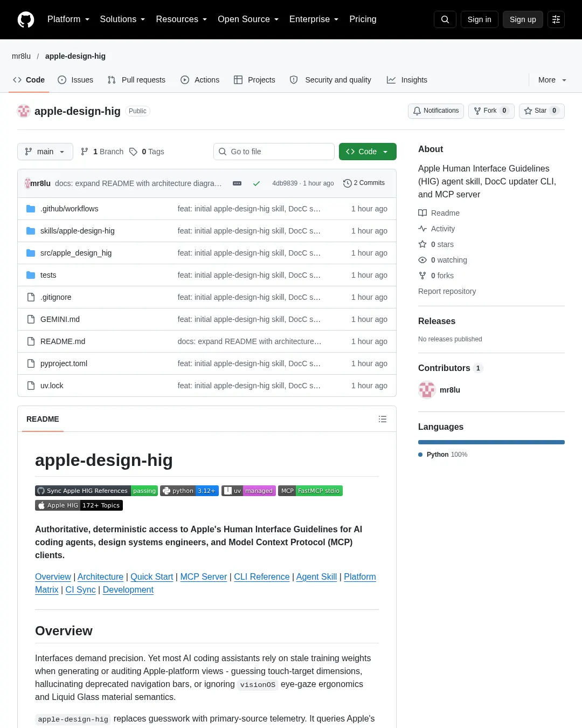
Task: Click the mr8lu avatar next to repository title
Action: [x=24, y=111]
